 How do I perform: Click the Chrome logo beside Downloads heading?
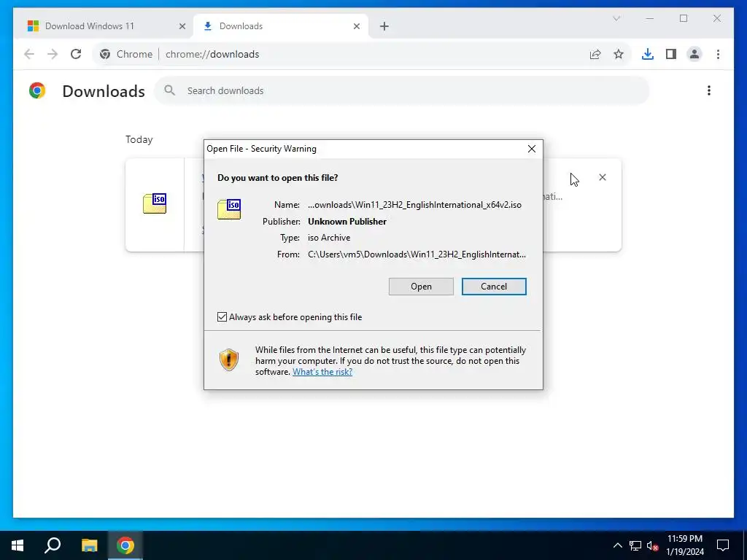click(37, 90)
